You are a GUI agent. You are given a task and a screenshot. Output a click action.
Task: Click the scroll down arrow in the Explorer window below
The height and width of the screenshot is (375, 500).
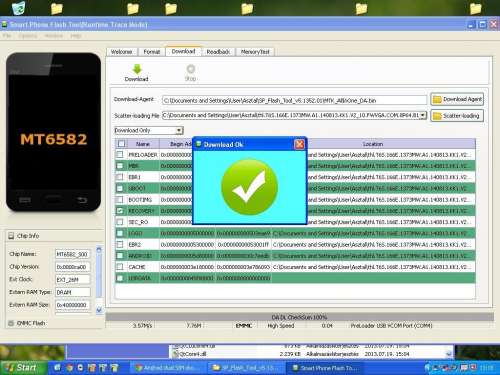point(449,354)
